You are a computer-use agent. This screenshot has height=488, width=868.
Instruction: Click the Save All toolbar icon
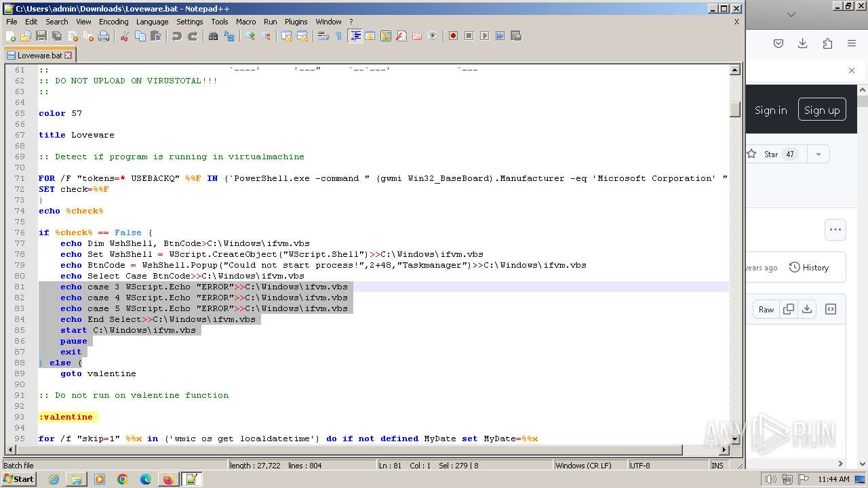click(x=57, y=36)
